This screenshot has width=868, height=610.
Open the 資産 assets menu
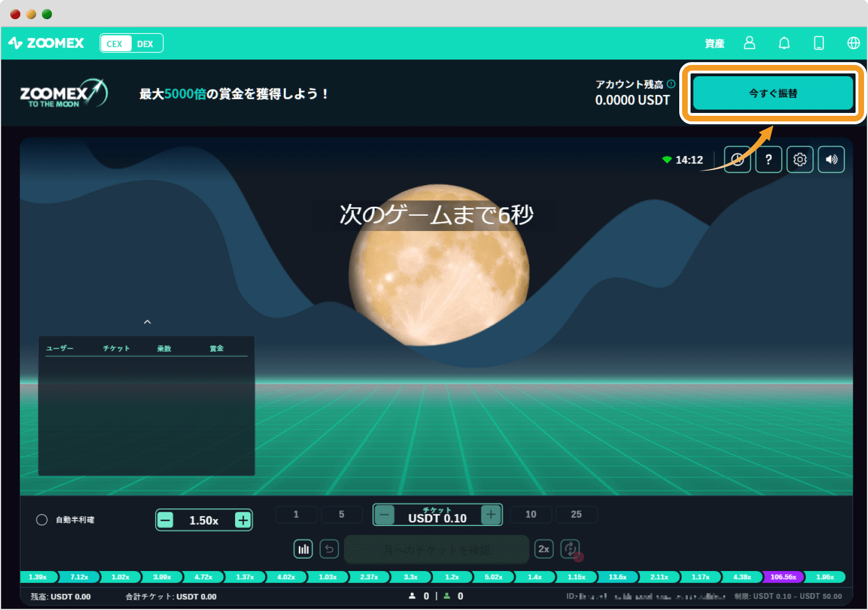[714, 43]
